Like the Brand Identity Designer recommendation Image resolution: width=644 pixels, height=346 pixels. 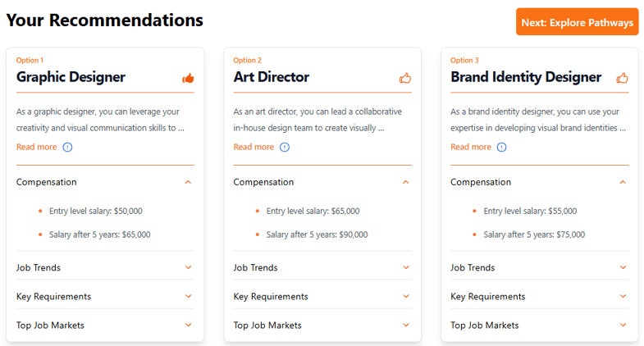[623, 79]
